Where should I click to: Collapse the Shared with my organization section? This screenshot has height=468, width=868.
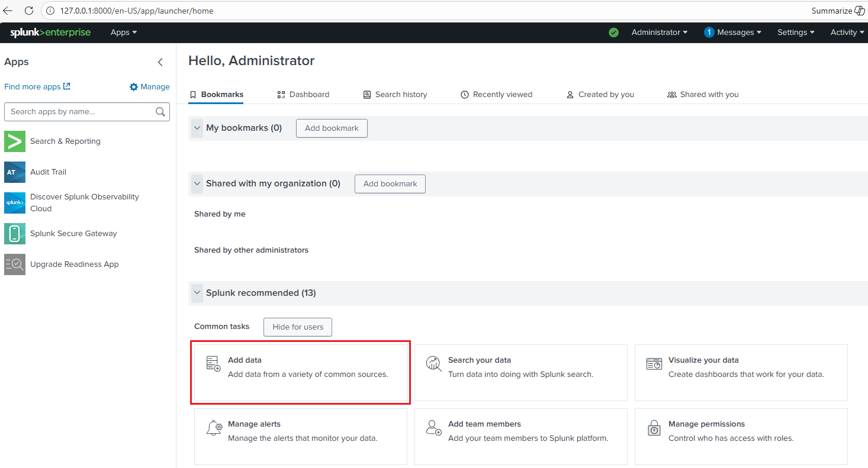tap(197, 183)
